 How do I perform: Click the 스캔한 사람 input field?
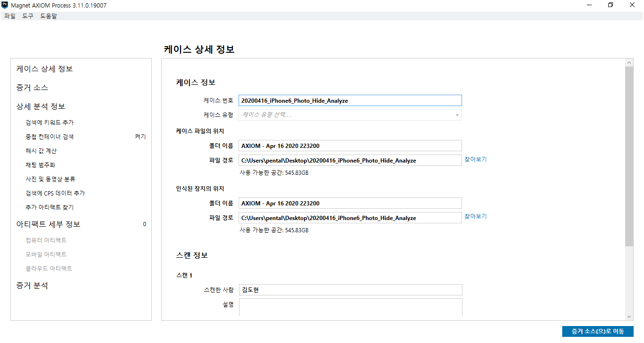point(350,290)
